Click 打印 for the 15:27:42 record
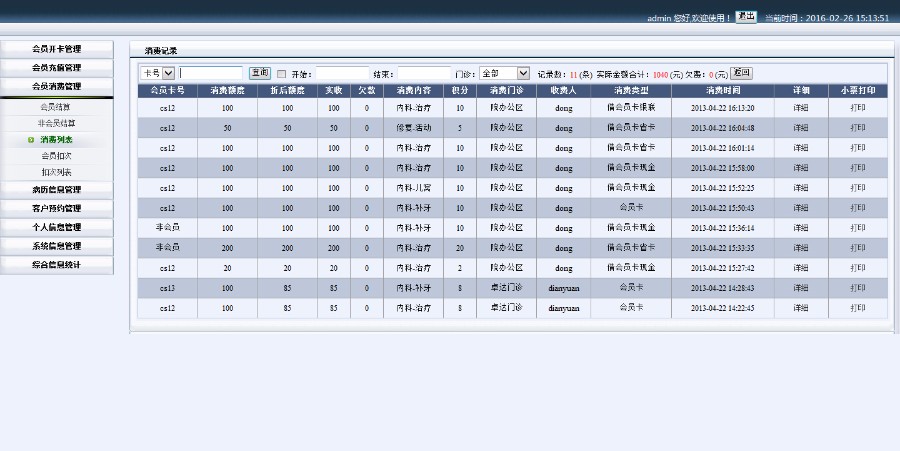This screenshot has width=900, height=451. [x=858, y=268]
